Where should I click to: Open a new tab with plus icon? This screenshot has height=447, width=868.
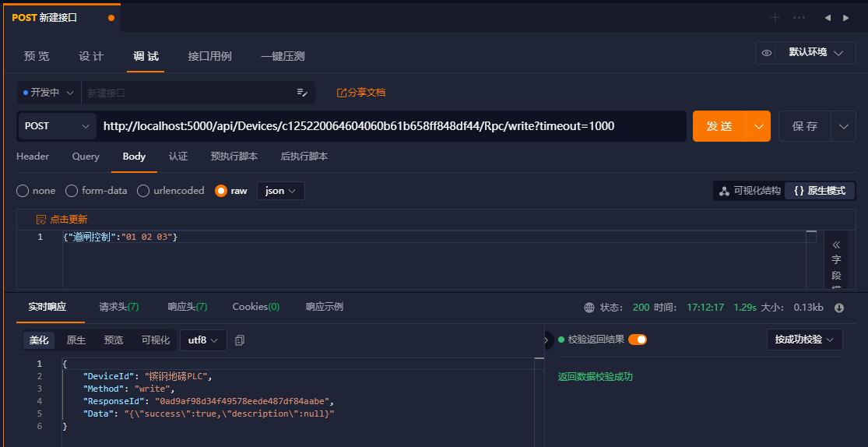pyautogui.click(x=775, y=18)
